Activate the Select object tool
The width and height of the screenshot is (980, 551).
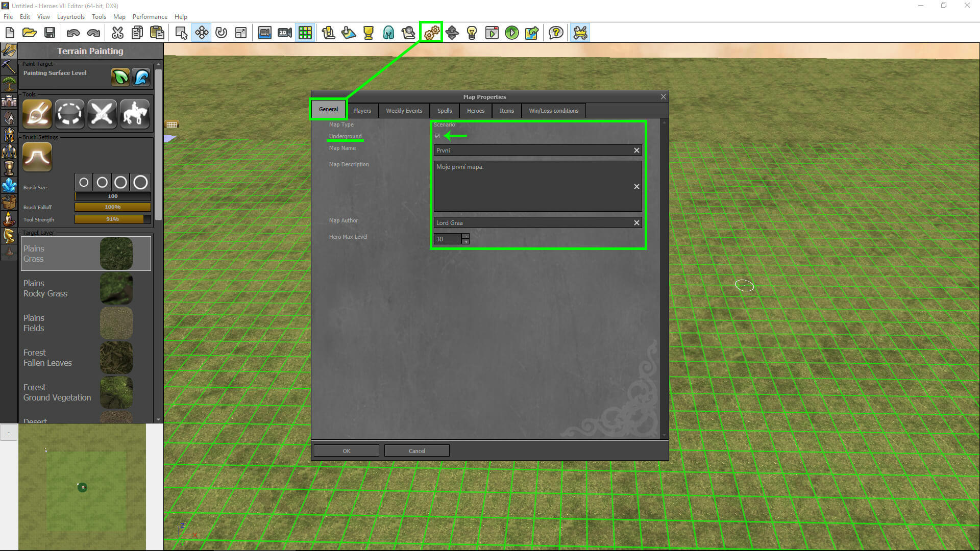(x=181, y=33)
